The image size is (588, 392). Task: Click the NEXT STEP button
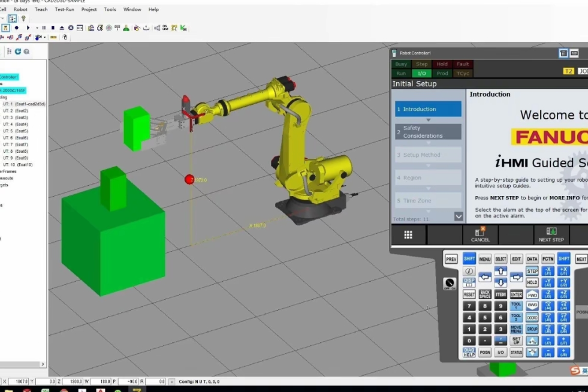[551, 235]
